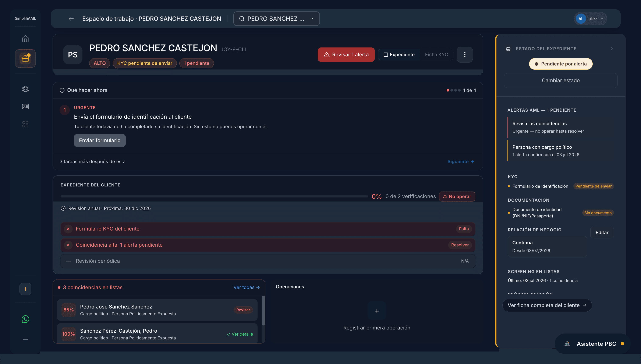This screenshot has height=364, width=641.
Task: Click Registrar primera operación text
Action: [x=377, y=328]
